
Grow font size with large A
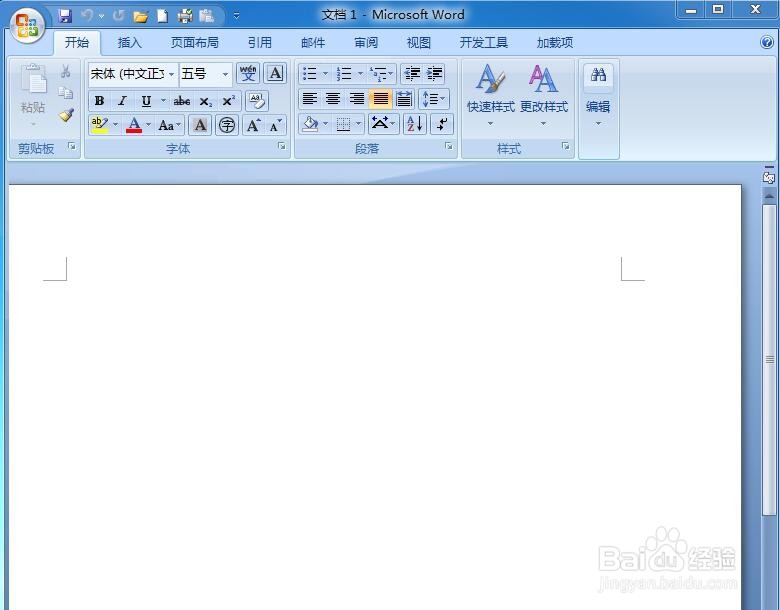[253, 125]
